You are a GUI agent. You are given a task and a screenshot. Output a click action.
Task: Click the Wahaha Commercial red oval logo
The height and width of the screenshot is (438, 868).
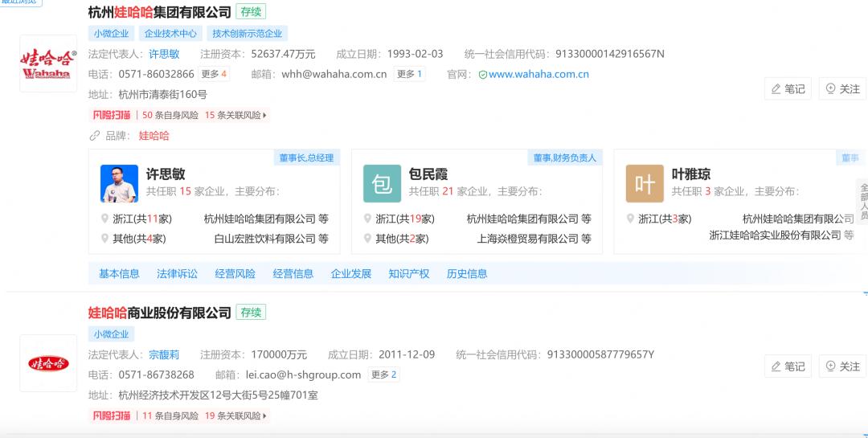pyautogui.click(x=48, y=363)
